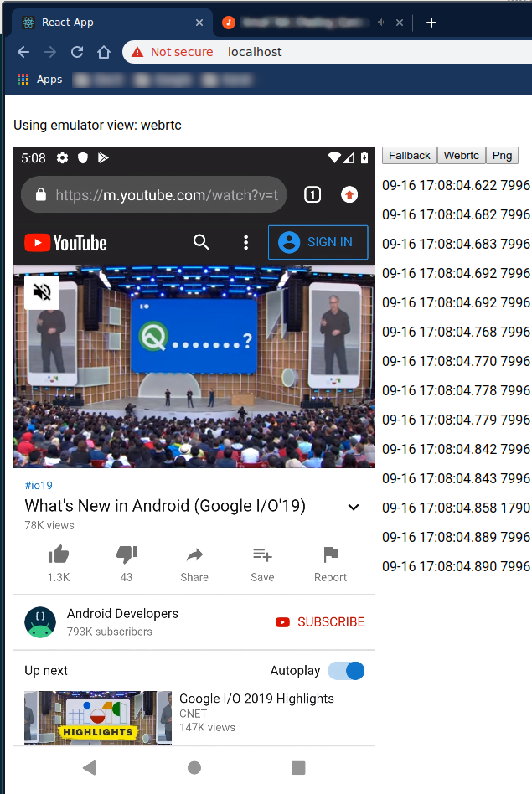532x794 pixels.
Task: Open the Chrome tab switcher
Action: click(312, 194)
